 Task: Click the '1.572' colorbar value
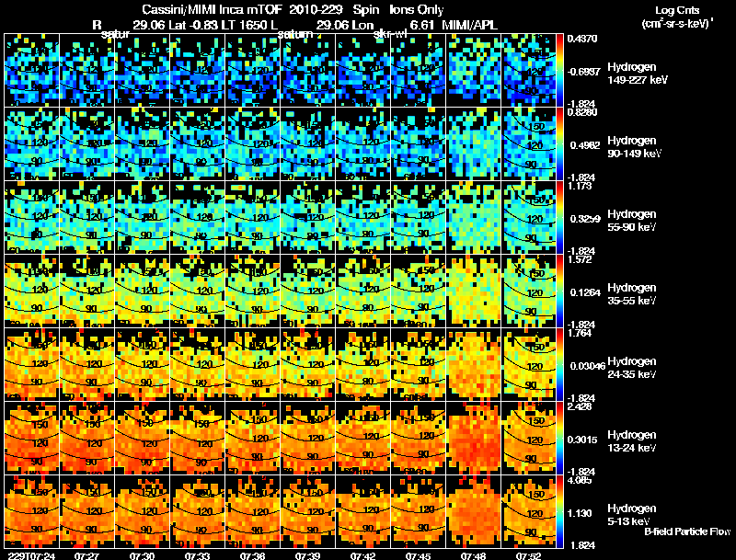tap(580, 260)
